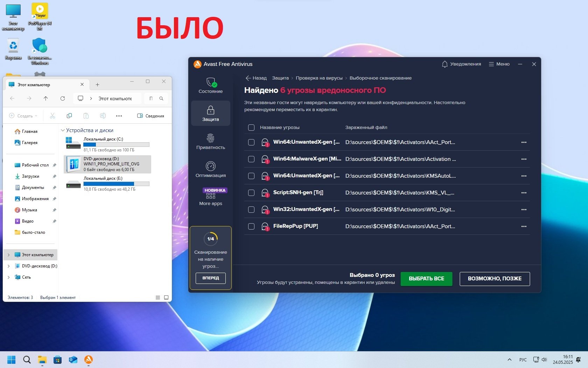Click the Avast icon on the taskbar

[89, 360]
